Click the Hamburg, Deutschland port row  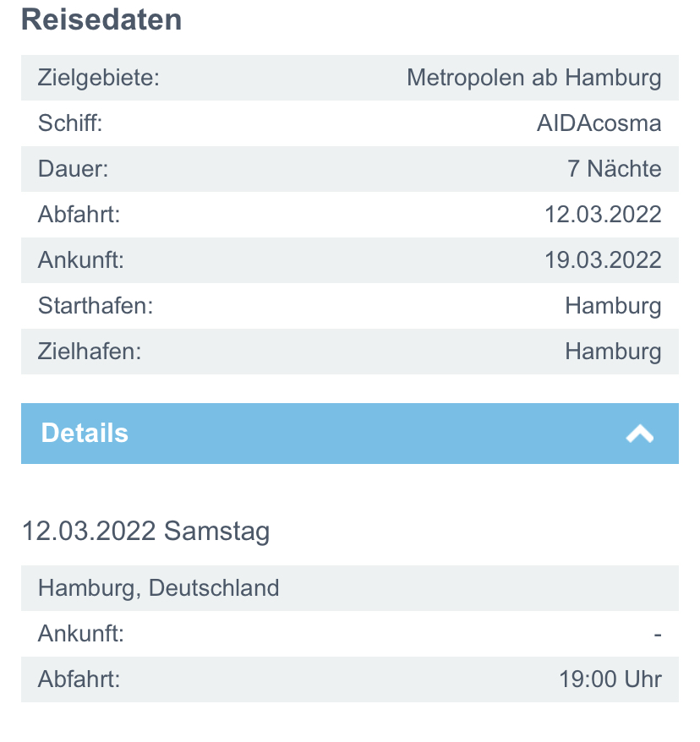pos(159,588)
